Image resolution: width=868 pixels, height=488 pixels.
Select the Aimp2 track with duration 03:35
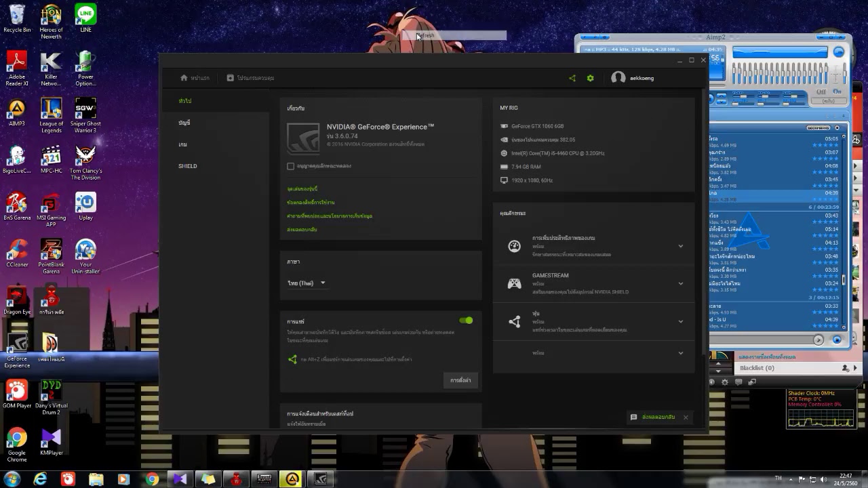click(774, 273)
